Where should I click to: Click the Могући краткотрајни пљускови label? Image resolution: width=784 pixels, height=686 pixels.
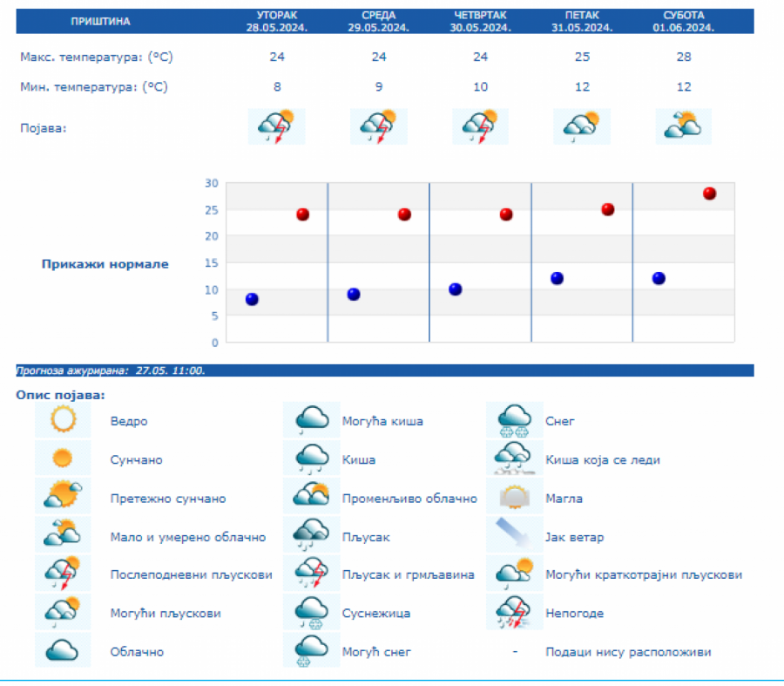coord(644,575)
